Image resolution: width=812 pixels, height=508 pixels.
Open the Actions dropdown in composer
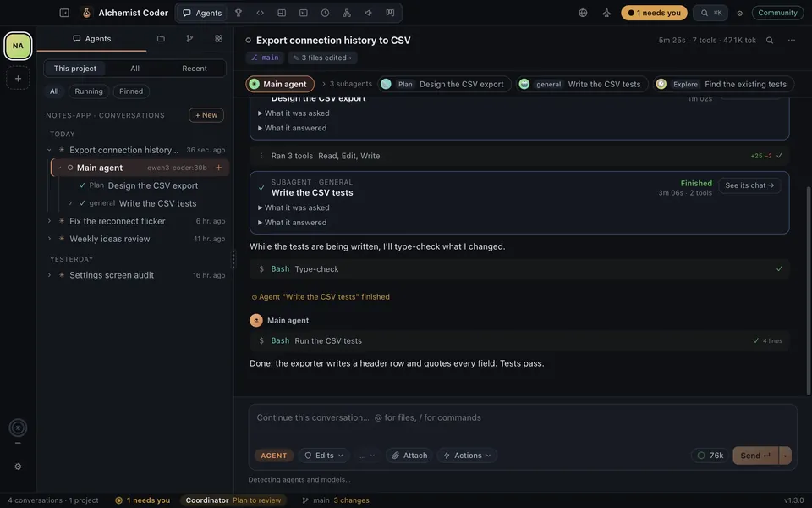click(x=467, y=456)
